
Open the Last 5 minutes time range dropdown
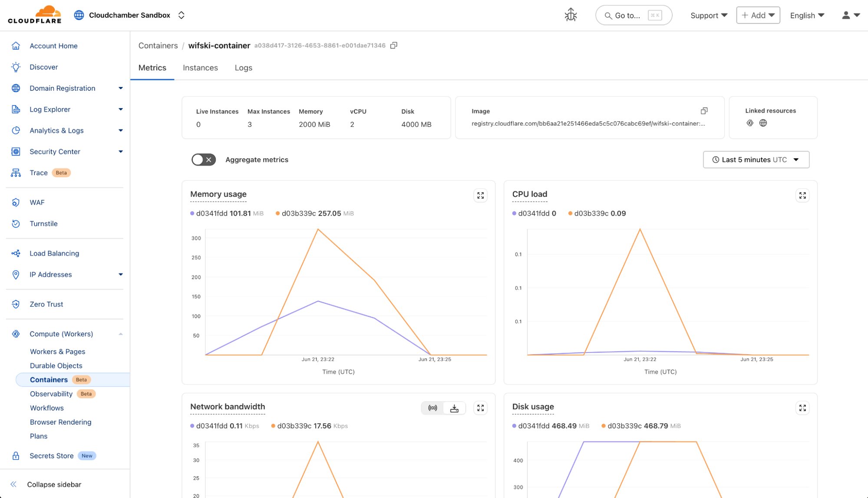[756, 159]
